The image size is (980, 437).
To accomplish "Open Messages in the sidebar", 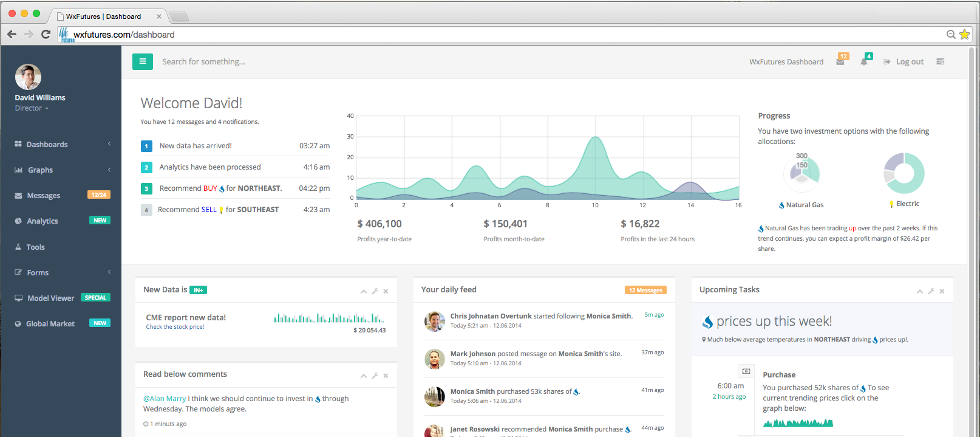I will [44, 196].
